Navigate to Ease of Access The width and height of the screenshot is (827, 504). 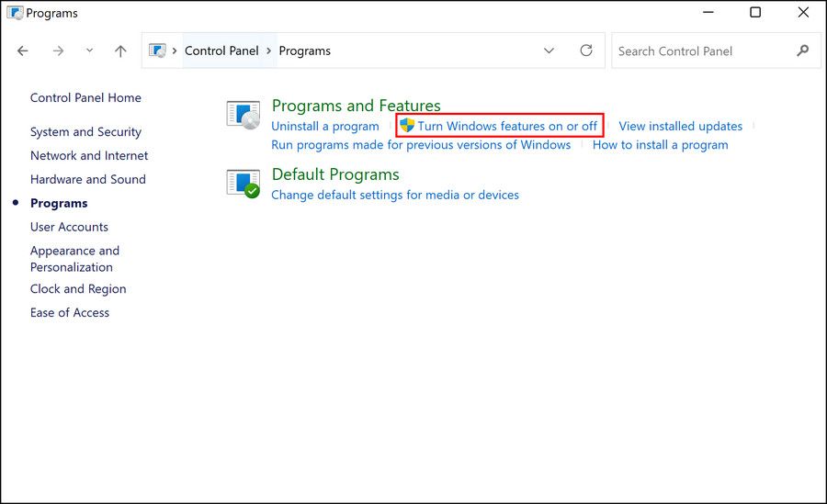[x=70, y=313]
